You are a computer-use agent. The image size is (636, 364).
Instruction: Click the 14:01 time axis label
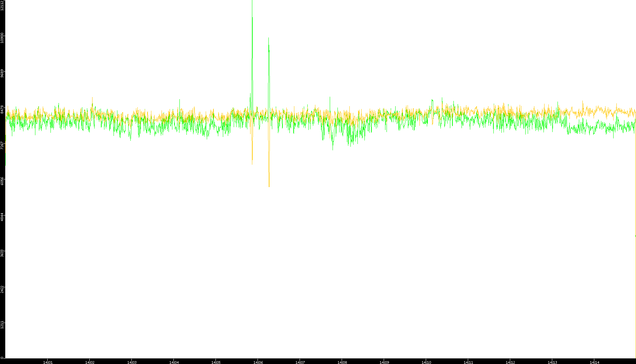(x=48, y=362)
